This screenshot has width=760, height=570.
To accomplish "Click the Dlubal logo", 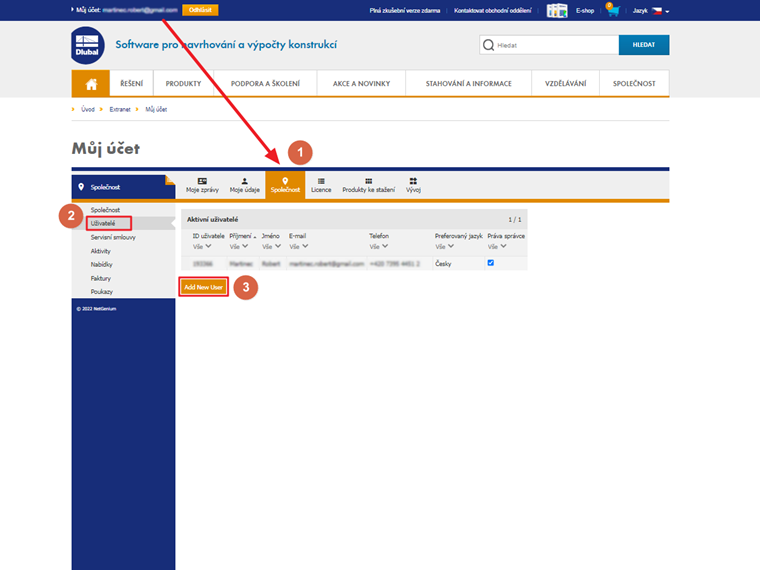I will pos(87,46).
